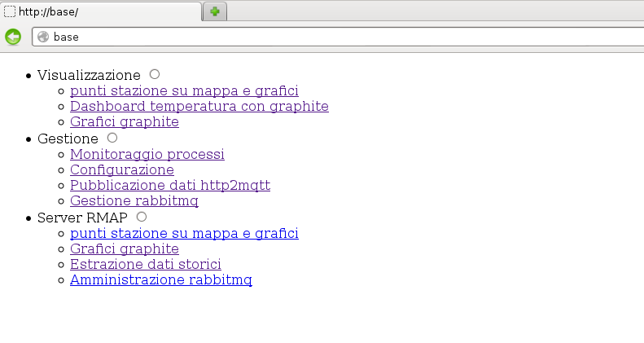The height and width of the screenshot is (343, 644).
Task: Open punti stazione su mappa under Server RMAP
Action: coord(184,233)
